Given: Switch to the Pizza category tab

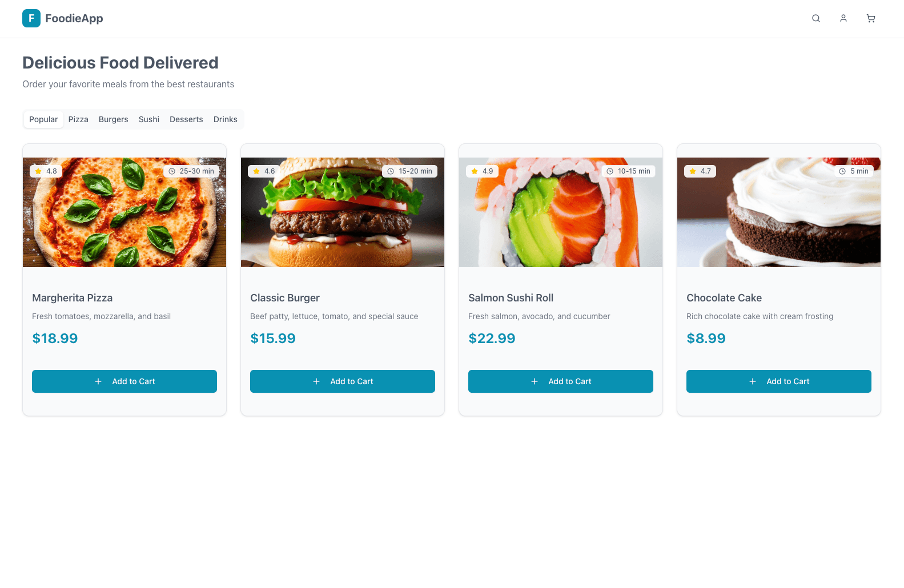Looking at the screenshot, I should click(78, 119).
